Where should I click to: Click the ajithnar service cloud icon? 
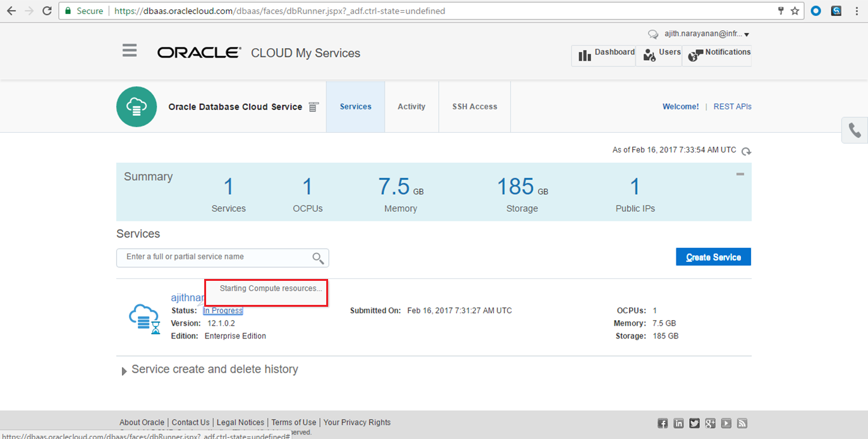(x=145, y=318)
